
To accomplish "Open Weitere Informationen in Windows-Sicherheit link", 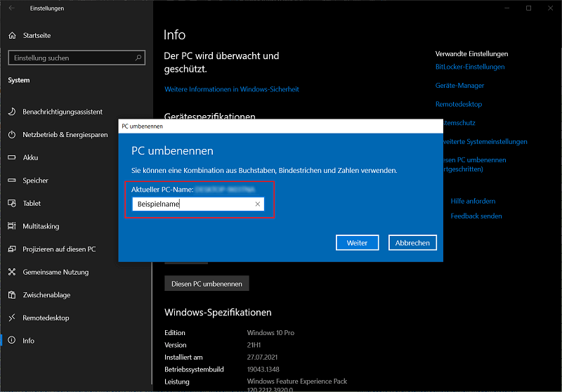I will click(x=232, y=89).
